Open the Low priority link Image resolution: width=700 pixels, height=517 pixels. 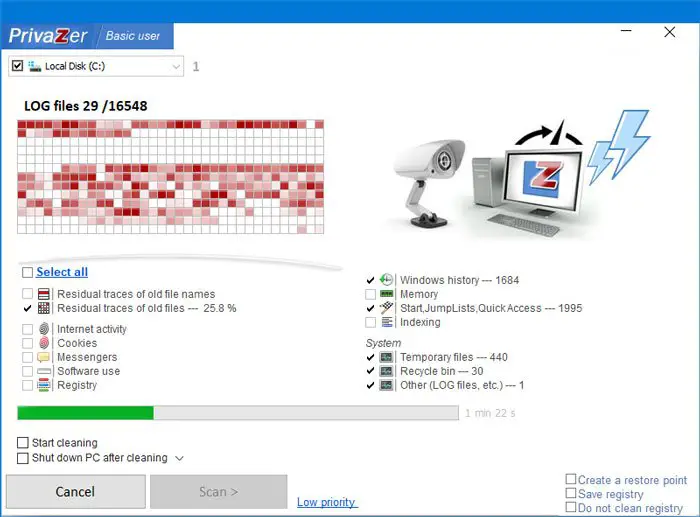click(x=326, y=502)
